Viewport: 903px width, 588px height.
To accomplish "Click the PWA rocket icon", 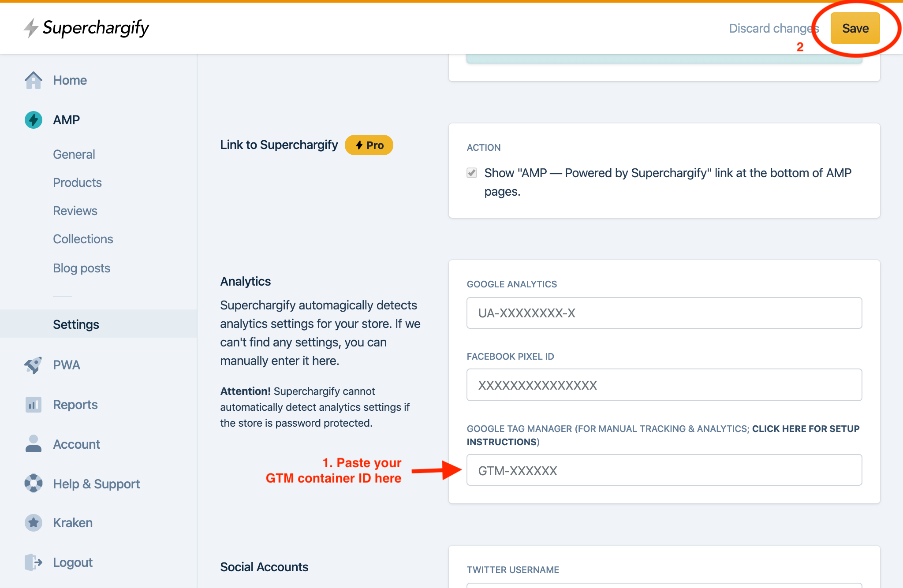I will click(x=34, y=365).
